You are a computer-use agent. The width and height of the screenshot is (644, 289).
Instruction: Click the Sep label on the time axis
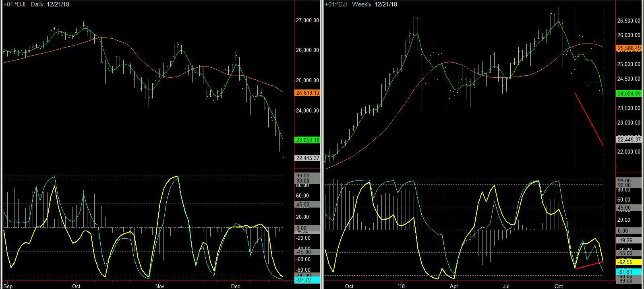pos(8,286)
